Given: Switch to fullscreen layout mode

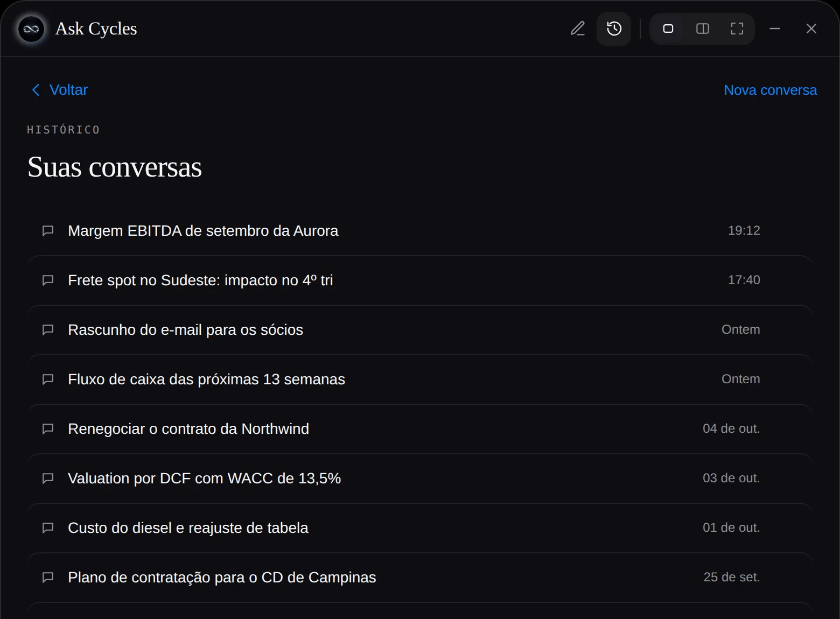Looking at the screenshot, I should [x=737, y=29].
